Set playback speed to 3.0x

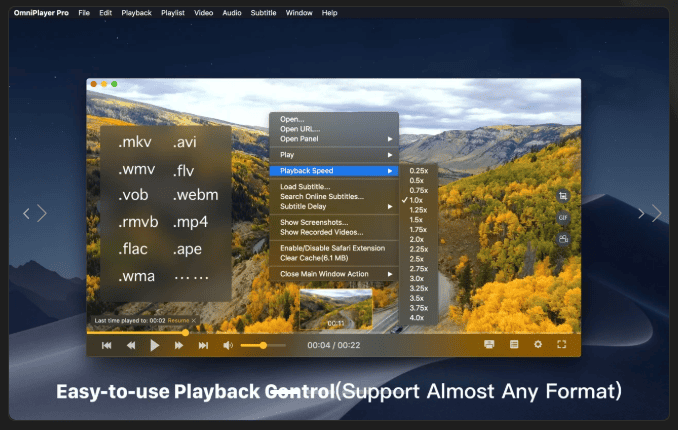tap(418, 279)
